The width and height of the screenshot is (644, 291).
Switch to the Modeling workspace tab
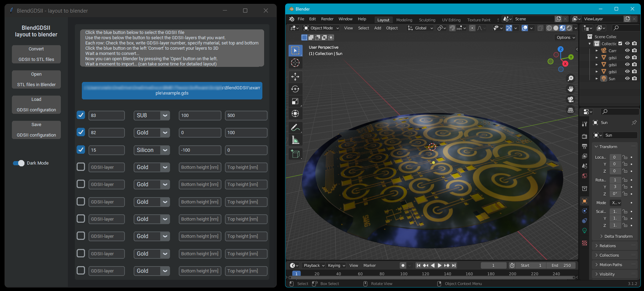click(x=404, y=20)
